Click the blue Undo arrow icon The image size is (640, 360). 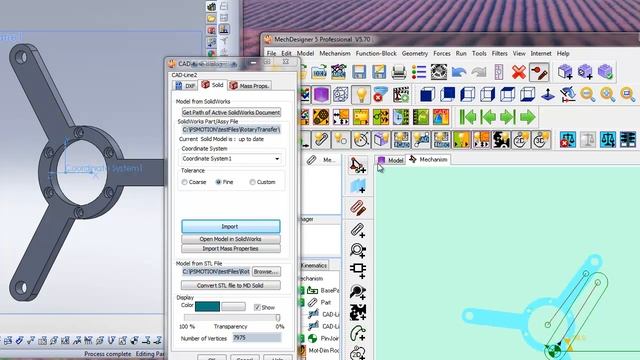[459, 72]
